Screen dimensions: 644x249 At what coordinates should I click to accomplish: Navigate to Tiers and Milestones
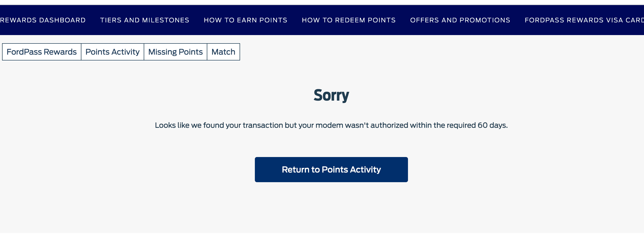(x=144, y=20)
